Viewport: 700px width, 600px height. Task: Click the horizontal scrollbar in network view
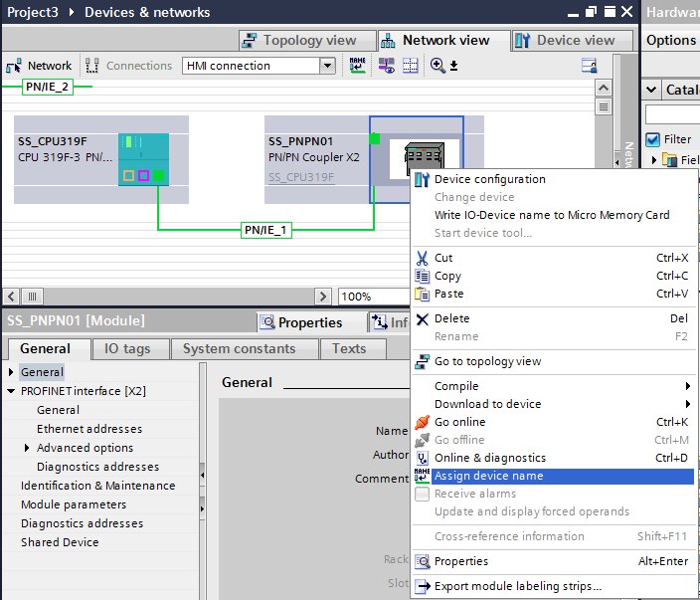[179, 297]
